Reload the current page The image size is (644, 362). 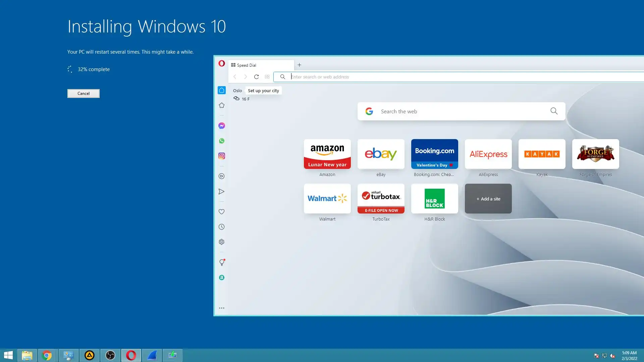coord(256,77)
